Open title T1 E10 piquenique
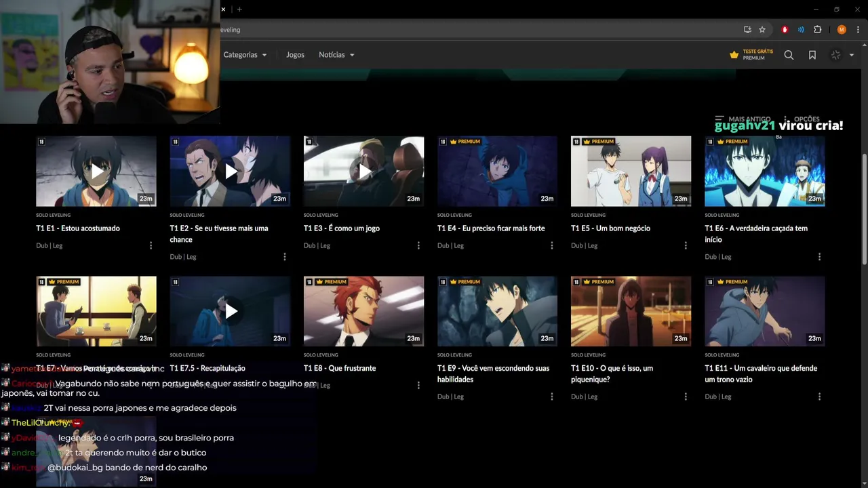This screenshot has height=488, width=868. [x=612, y=373]
